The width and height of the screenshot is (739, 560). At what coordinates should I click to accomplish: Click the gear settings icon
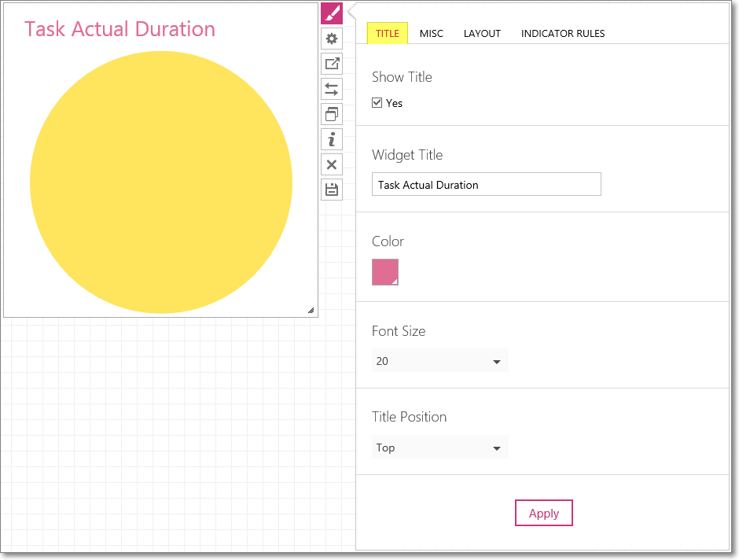click(332, 39)
